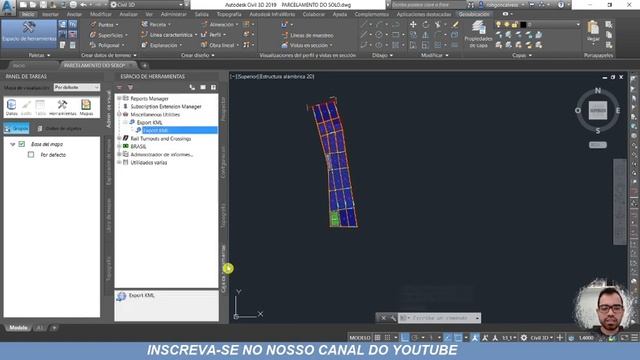This screenshot has height=360, width=640.
Task: Expand the Capas panel dropdown
Action: tap(522, 55)
